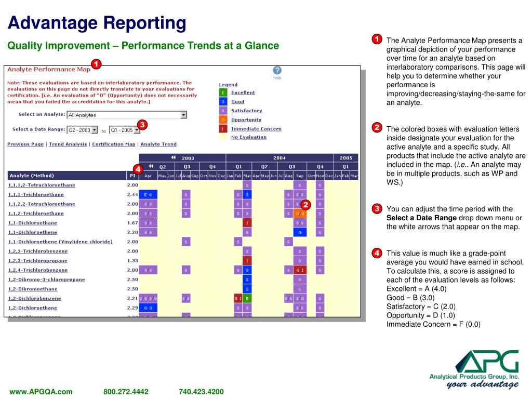This screenshot has width=532, height=399.
Task: Click the 2004 year header
Action: (x=280, y=158)
